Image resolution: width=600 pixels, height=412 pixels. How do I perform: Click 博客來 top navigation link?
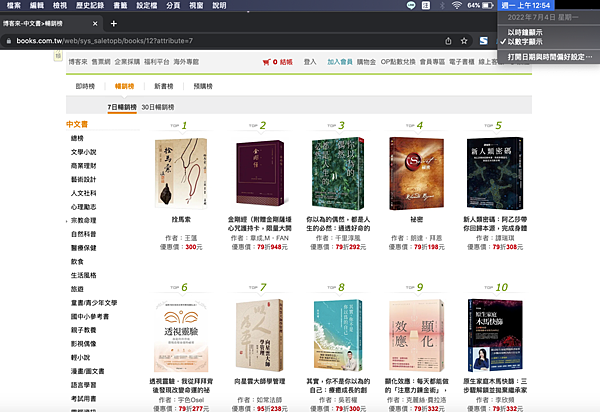(78, 62)
